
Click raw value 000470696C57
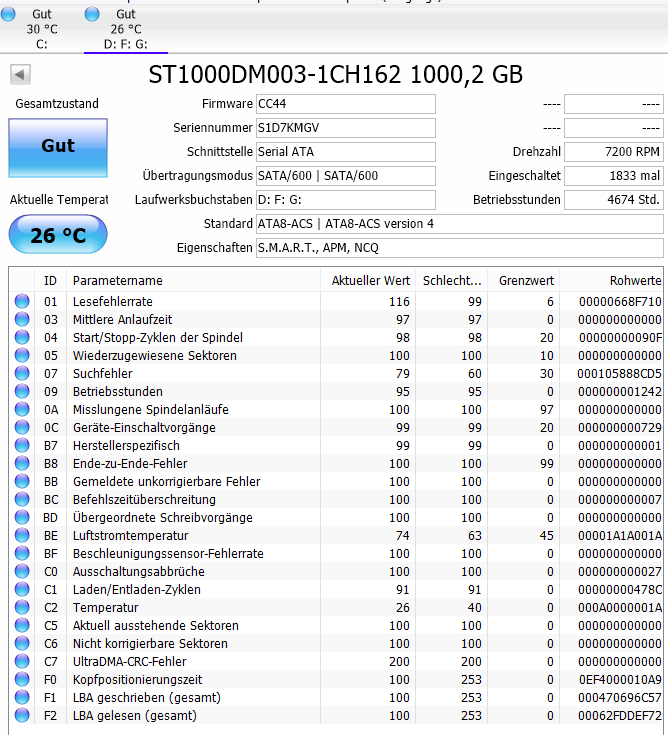point(620,698)
